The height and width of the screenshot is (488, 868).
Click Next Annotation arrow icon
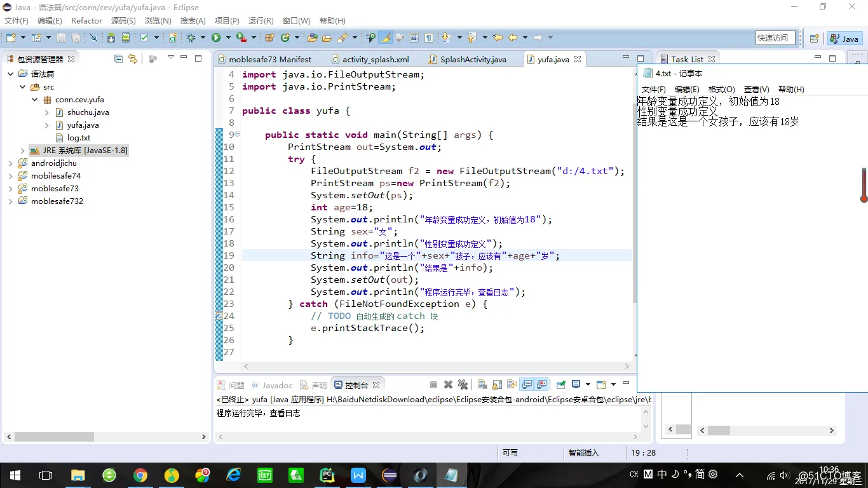click(x=446, y=37)
